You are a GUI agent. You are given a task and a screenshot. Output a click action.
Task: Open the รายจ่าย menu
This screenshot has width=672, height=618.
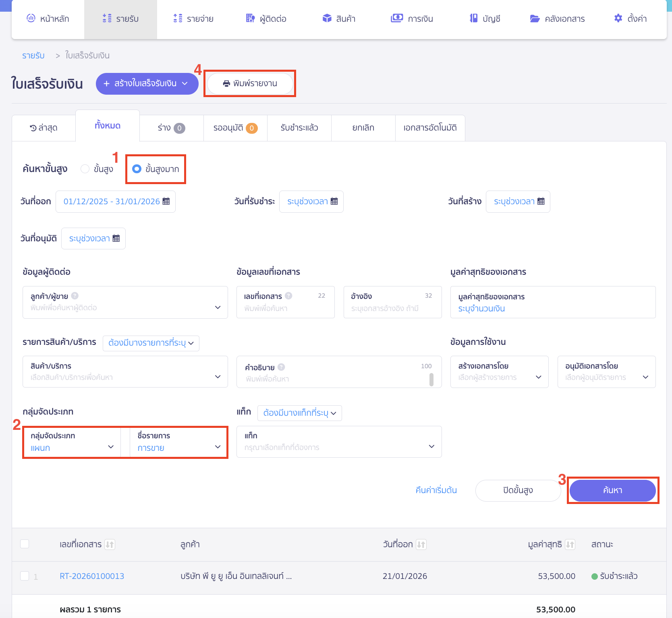[193, 19]
